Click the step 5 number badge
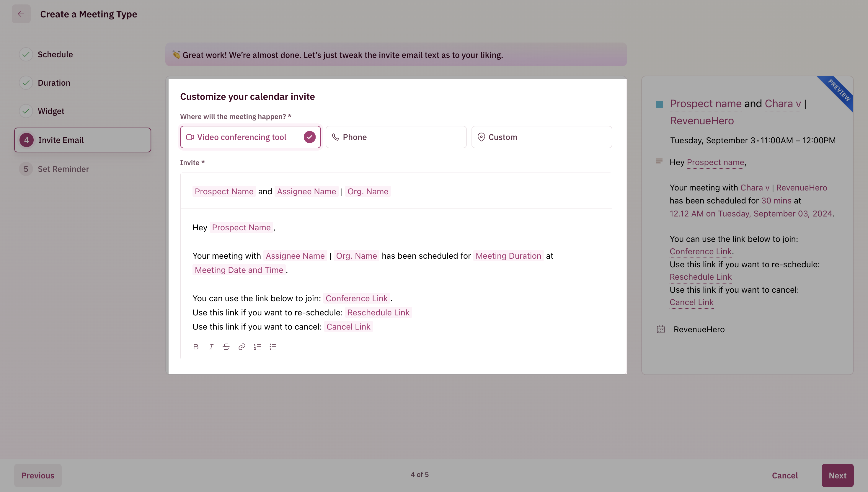This screenshot has height=492, width=868. point(26,169)
